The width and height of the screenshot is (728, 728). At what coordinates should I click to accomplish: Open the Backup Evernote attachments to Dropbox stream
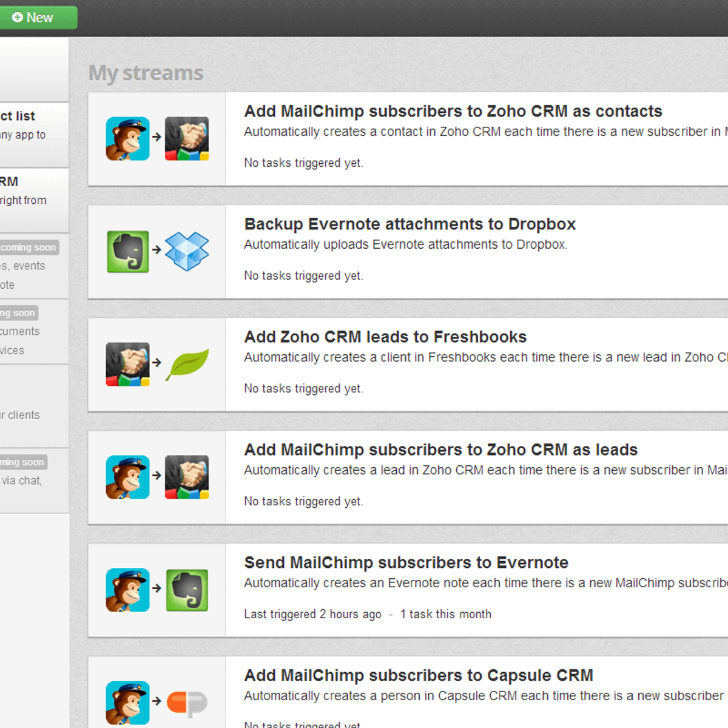(x=409, y=224)
